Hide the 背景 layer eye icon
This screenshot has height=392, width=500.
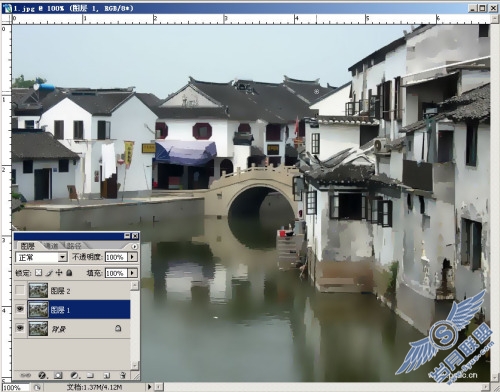[x=20, y=328]
